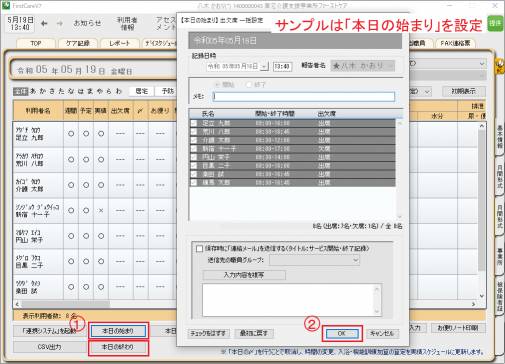Image resolution: width=505 pixels, height=364 pixels.
Task: Go forward with the right arrow icon
Action: pyautogui.click(x=59, y=23)
